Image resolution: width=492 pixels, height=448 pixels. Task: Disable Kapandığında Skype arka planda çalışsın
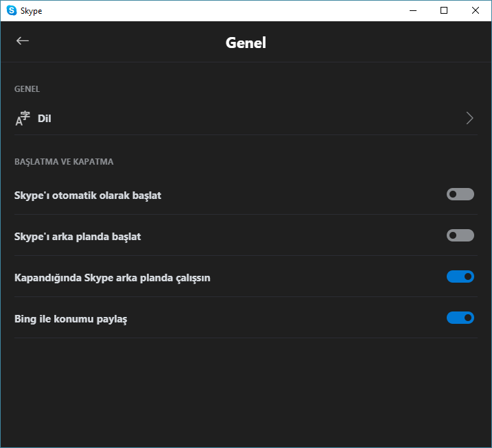point(460,276)
